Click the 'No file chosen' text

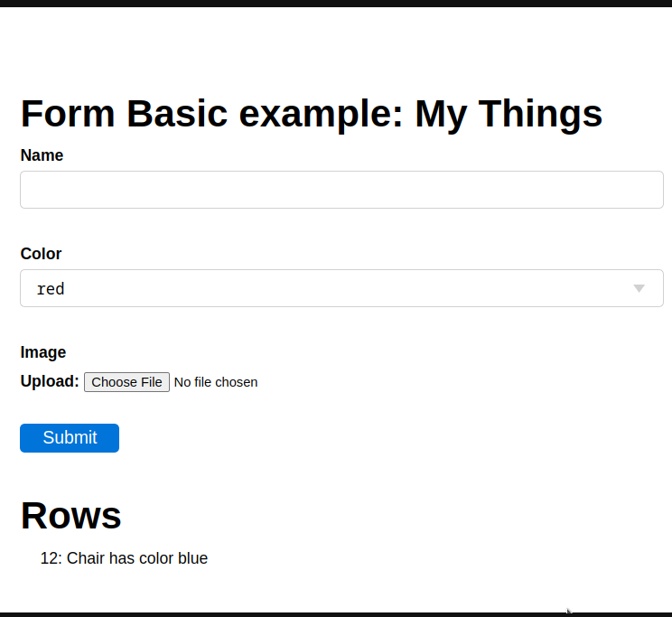pyautogui.click(x=216, y=382)
